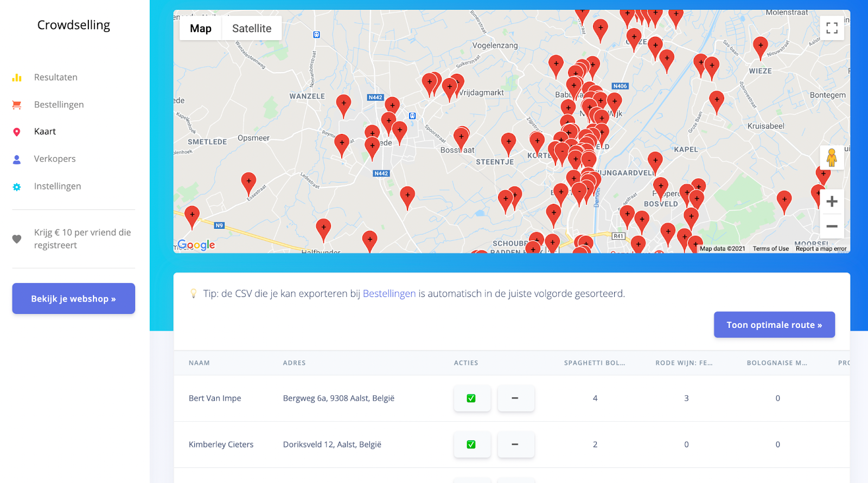Click spaghetti quantity 4 for Bert Van Impe
868x483 pixels.
click(595, 398)
